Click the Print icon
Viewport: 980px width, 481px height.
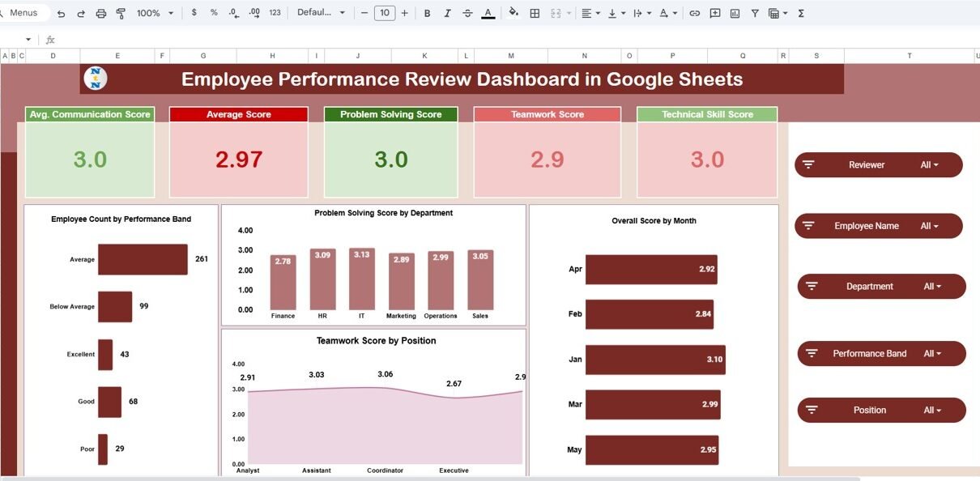pyautogui.click(x=101, y=13)
